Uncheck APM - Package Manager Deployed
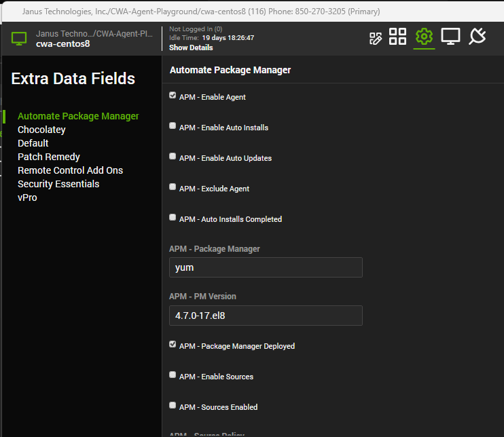 (173, 345)
